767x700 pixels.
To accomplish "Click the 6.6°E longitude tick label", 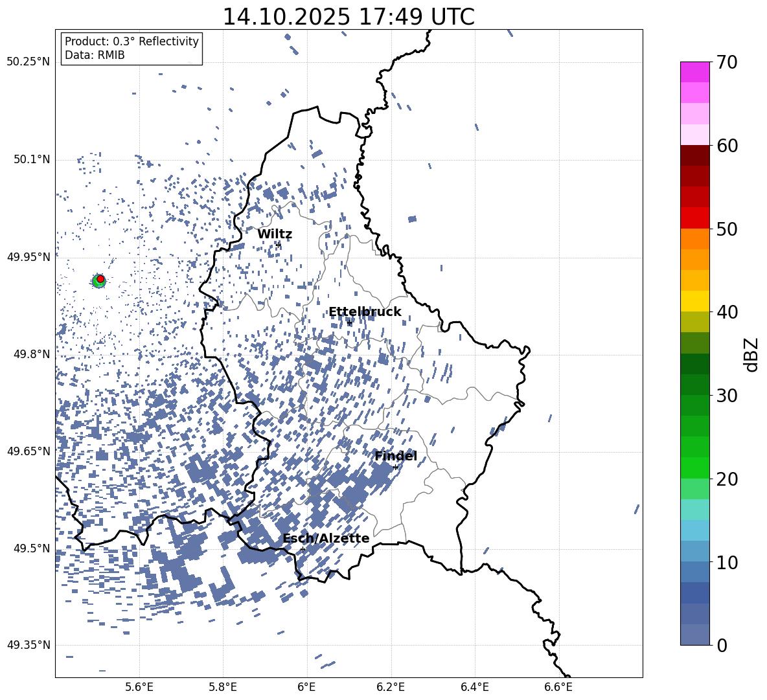I will click(558, 688).
